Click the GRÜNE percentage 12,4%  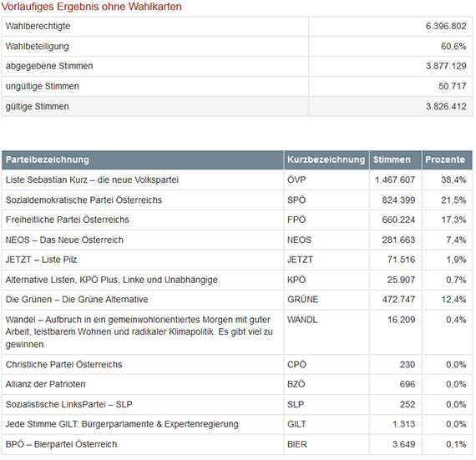pyautogui.click(x=453, y=300)
